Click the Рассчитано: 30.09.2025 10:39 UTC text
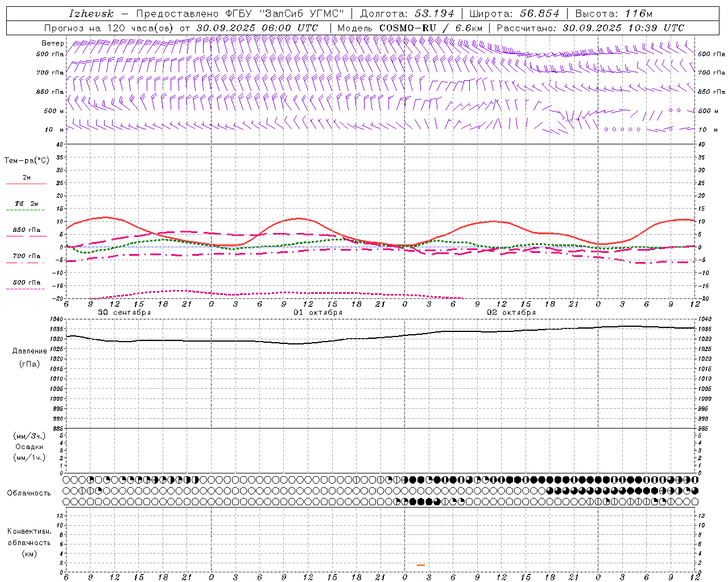This screenshot has height=582, width=728. click(x=590, y=28)
